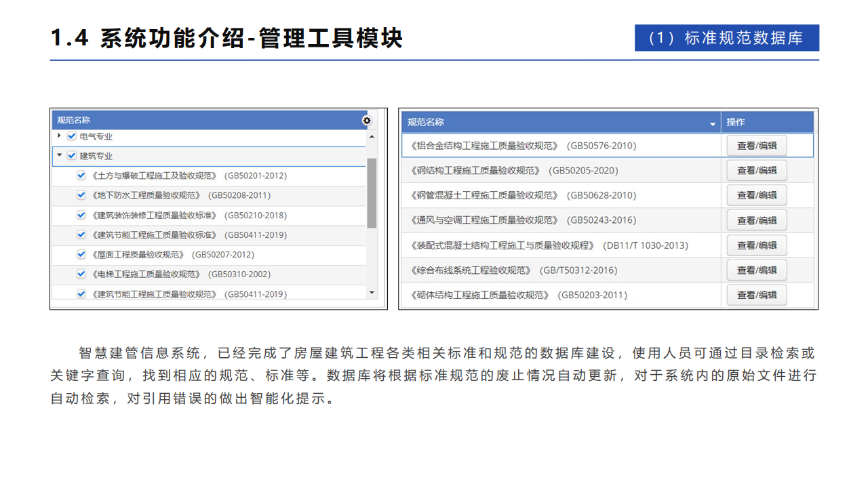Image resolution: width=868 pixels, height=488 pixels.
Task: Click 查看/编辑 for 铝合金结构工程施工质量验收规范
Action: coord(757,146)
